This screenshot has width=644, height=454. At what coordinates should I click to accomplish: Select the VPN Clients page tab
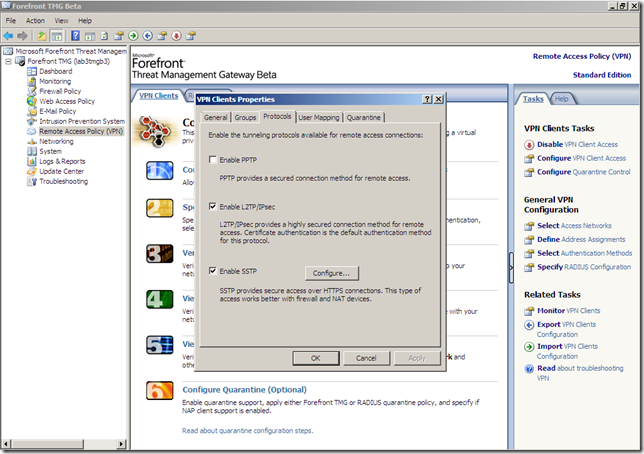click(x=159, y=96)
